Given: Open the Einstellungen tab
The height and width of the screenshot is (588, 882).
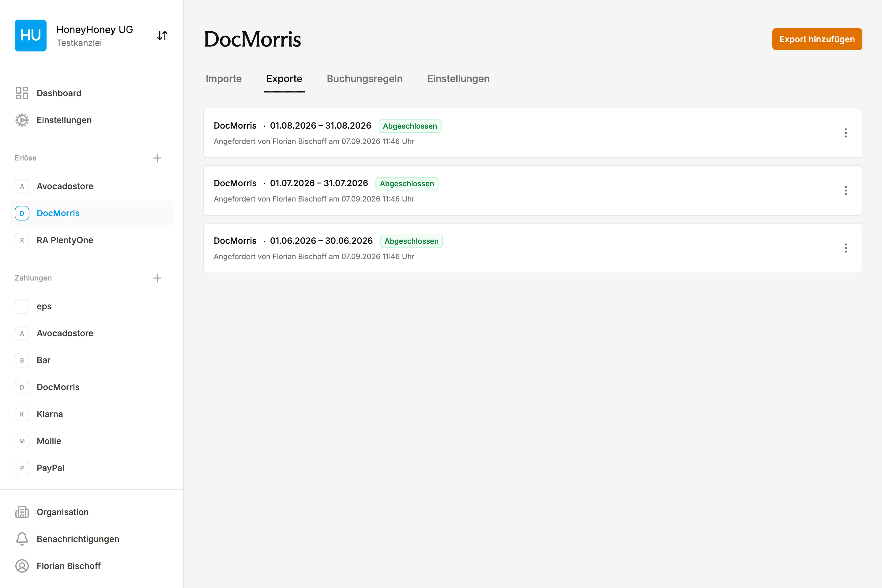Looking at the screenshot, I should coord(458,79).
